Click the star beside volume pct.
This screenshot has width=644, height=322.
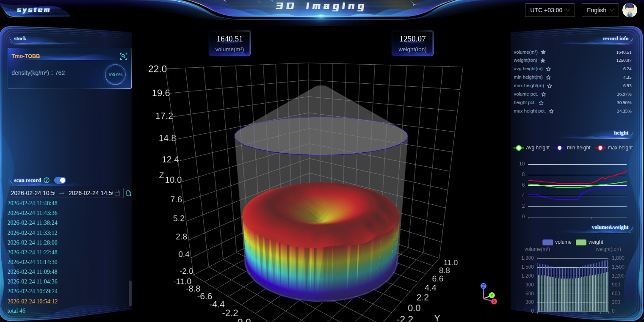click(x=544, y=94)
